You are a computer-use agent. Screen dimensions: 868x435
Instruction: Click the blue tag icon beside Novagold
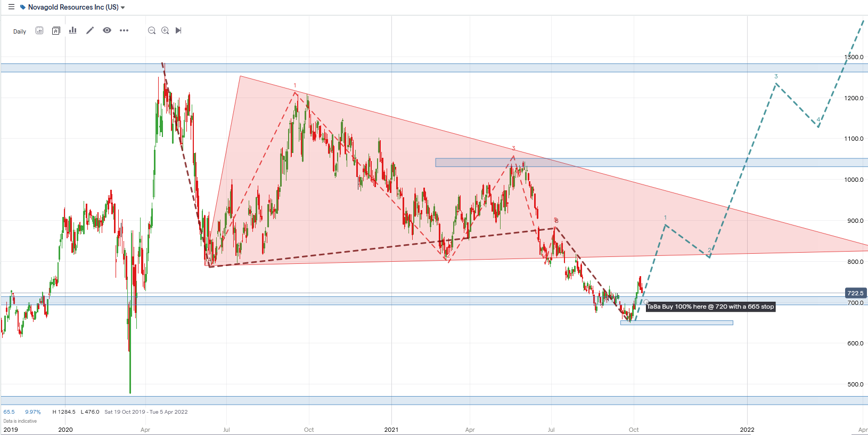click(23, 7)
